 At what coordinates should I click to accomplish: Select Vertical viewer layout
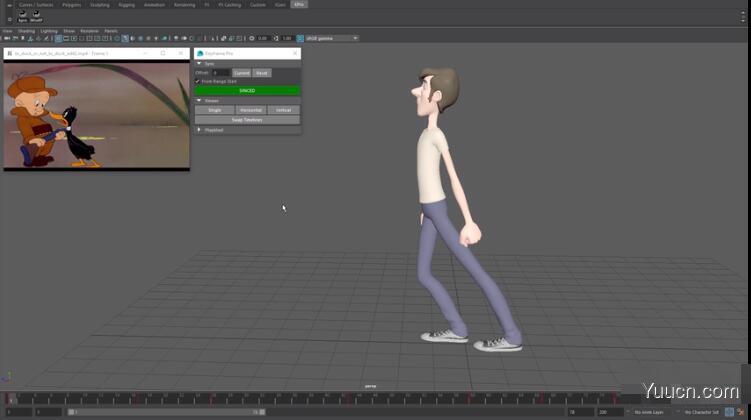[284, 110]
